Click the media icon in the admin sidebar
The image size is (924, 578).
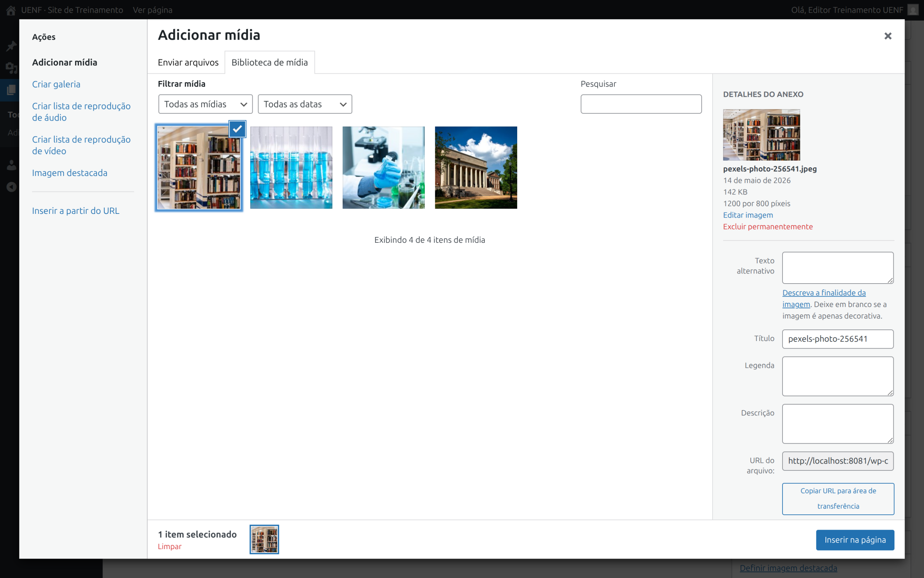tap(11, 68)
